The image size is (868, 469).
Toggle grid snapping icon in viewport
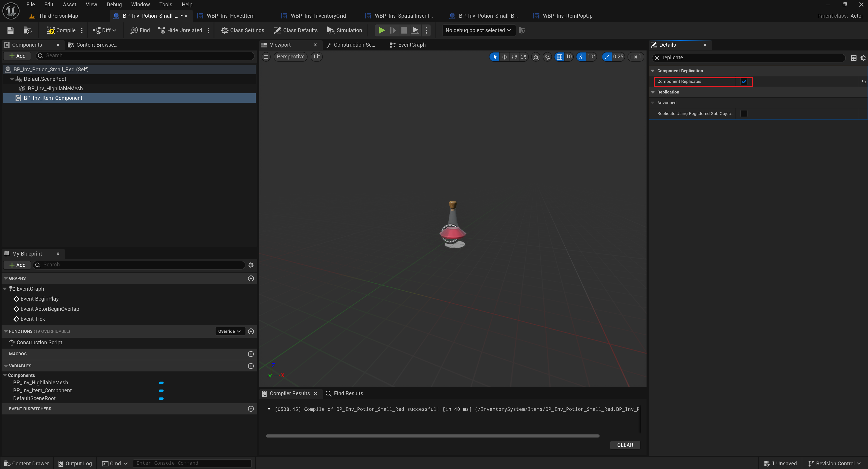click(559, 57)
